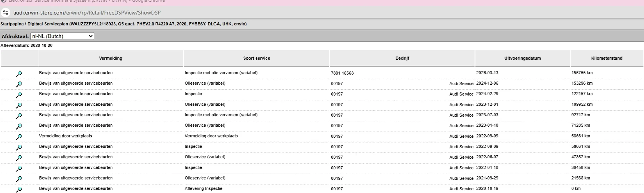Image resolution: width=644 pixels, height=193 pixels.
Task: Click the Kilometerstand column header
Action: point(606,58)
